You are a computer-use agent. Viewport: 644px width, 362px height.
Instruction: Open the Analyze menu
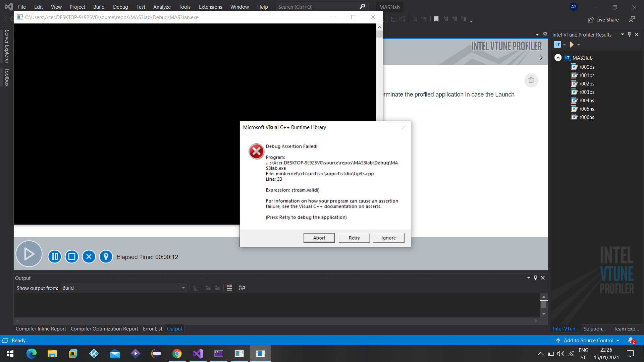[x=162, y=7]
